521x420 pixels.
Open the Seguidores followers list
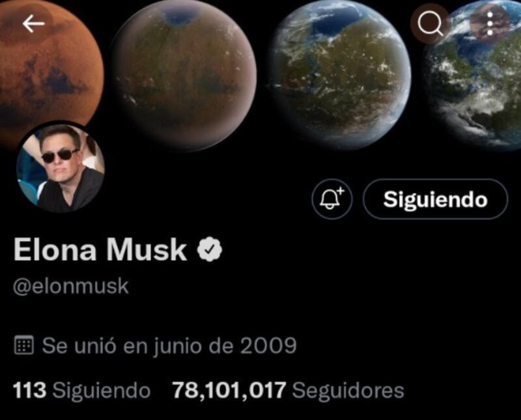[x=348, y=390]
